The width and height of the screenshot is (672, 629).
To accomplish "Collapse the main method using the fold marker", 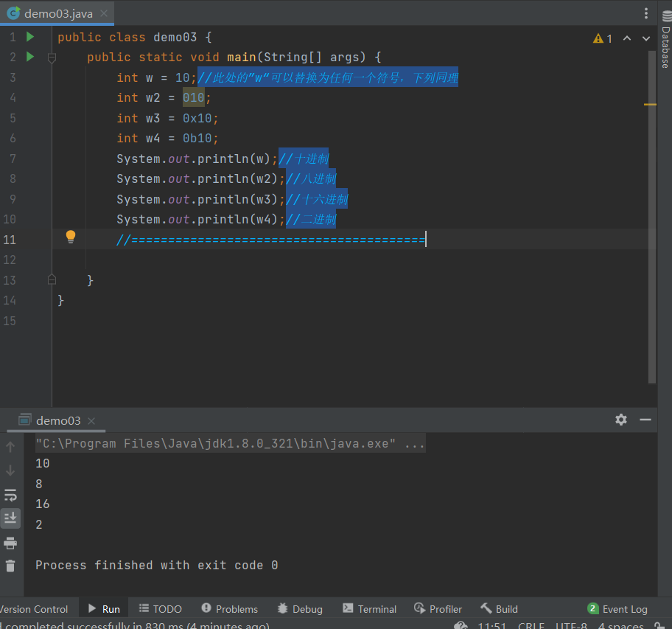I will [52, 58].
